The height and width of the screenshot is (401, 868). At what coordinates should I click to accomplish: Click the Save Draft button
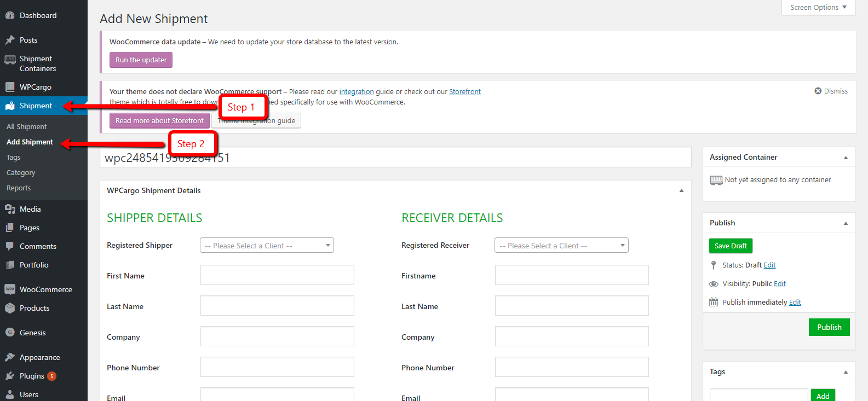coord(731,246)
